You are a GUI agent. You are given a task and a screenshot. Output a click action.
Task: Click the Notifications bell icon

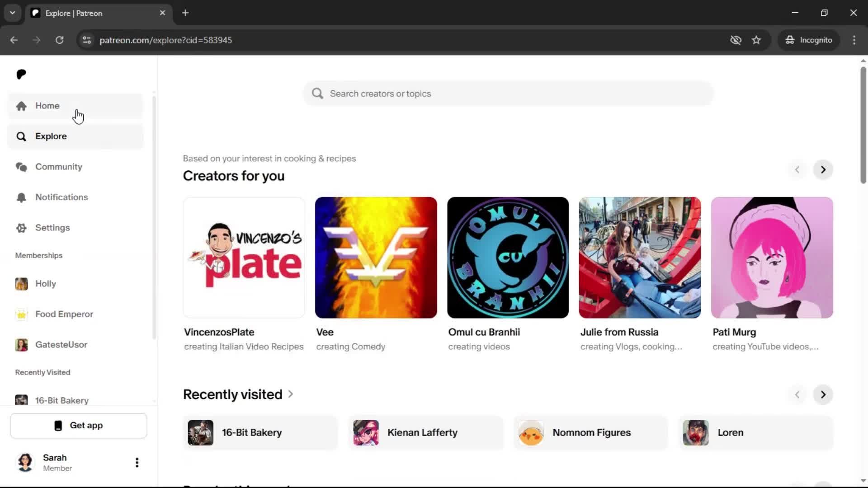pos(21,197)
